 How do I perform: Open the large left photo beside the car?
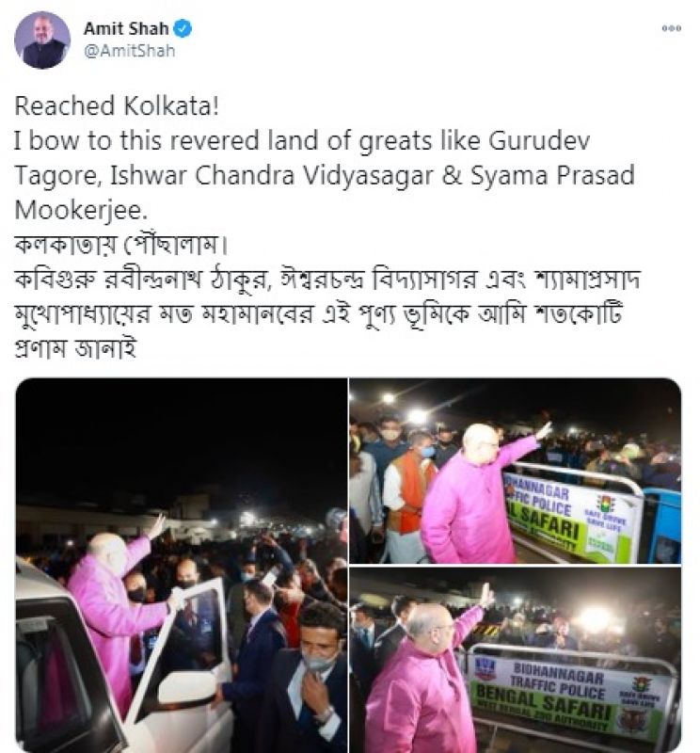[182, 566]
